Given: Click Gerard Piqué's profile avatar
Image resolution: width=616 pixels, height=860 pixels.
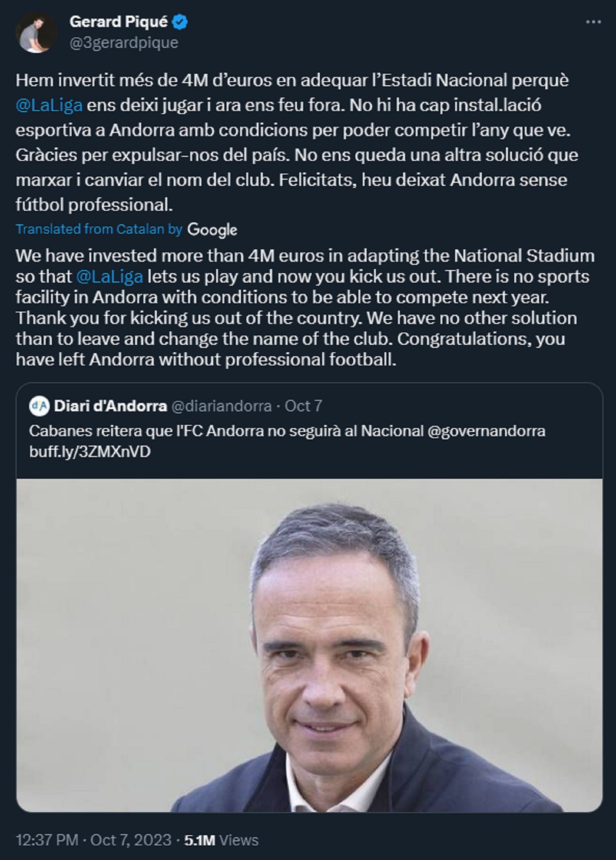Looking at the screenshot, I should click(36, 32).
